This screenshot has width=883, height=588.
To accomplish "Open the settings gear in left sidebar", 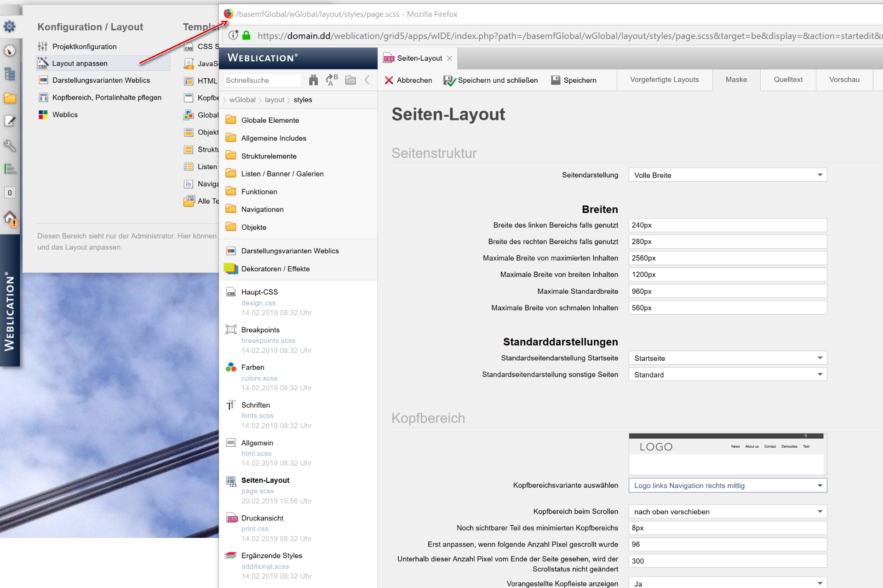I will (10, 27).
